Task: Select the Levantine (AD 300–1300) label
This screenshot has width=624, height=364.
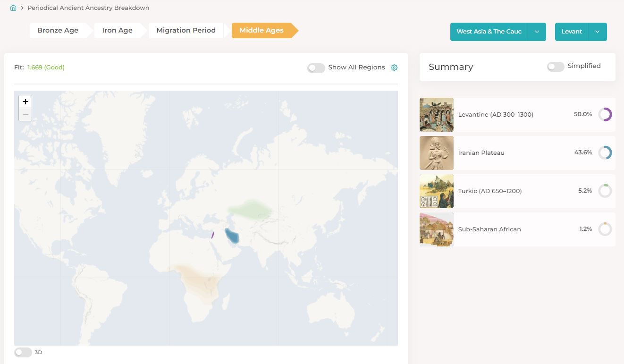Action: coord(496,115)
